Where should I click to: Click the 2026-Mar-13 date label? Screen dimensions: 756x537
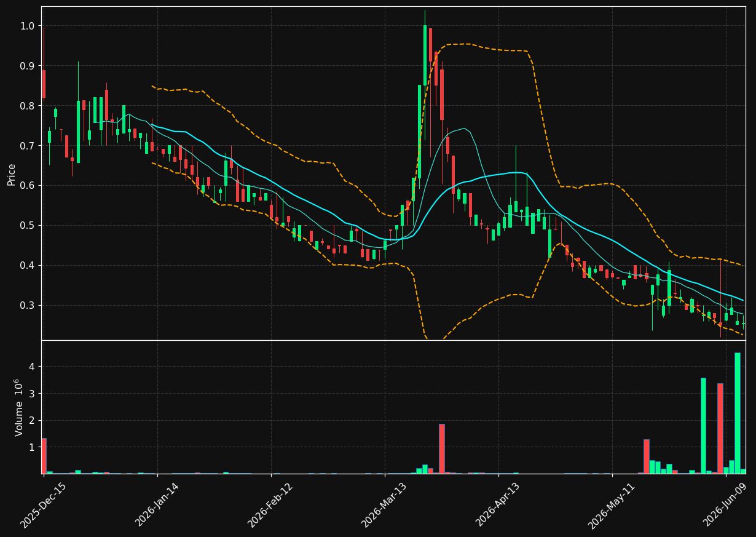pyautogui.click(x=383, y=505)
